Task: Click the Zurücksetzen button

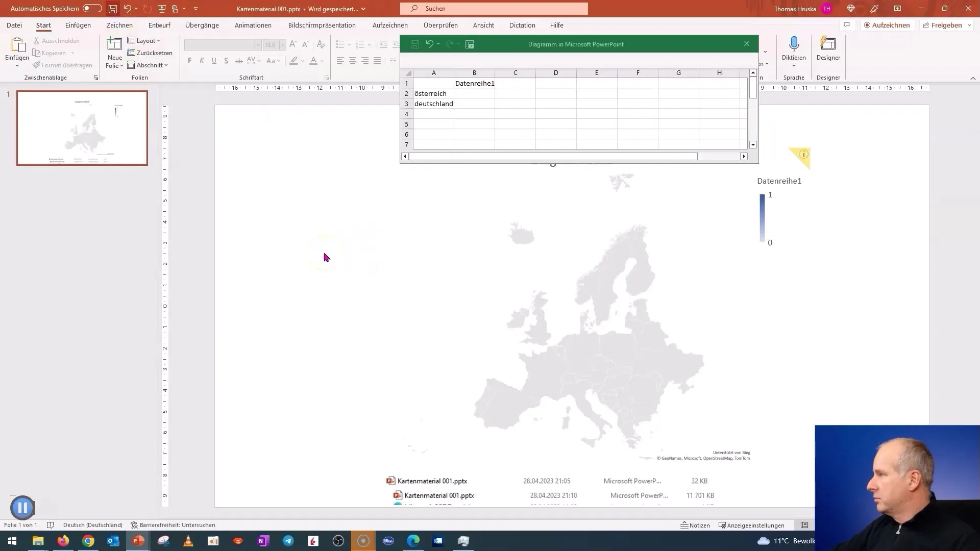Action: 150,53
